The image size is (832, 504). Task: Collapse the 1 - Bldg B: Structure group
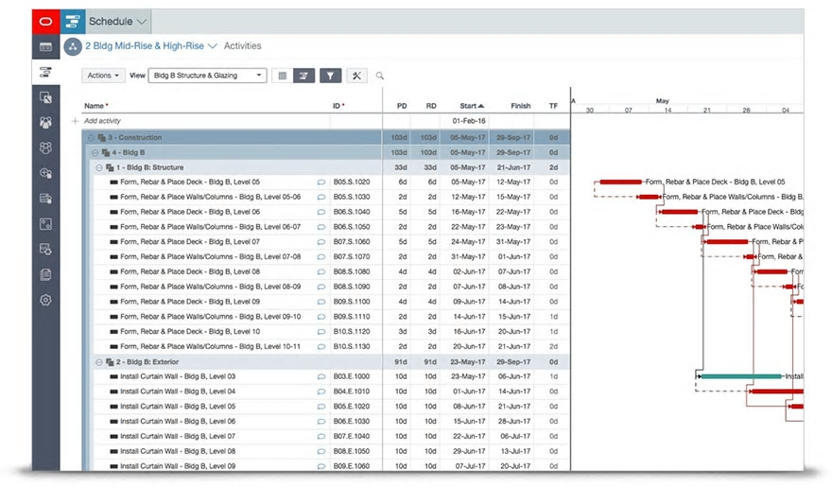pos(98,167)
